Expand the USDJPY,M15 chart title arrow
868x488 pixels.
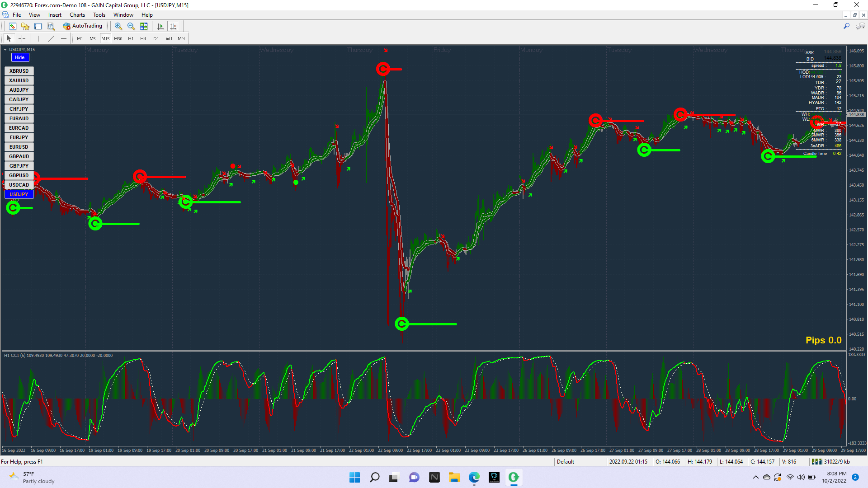click(5, 50)
